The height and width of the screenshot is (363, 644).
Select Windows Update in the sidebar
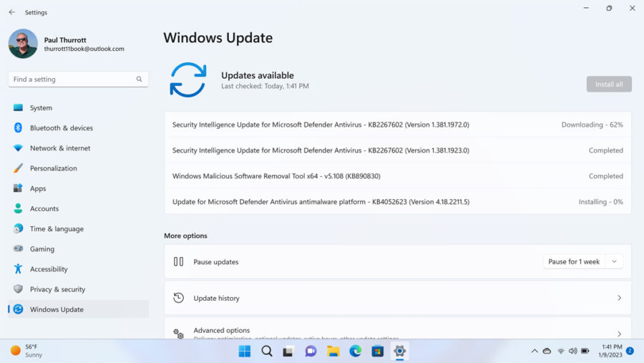(78, 309)
